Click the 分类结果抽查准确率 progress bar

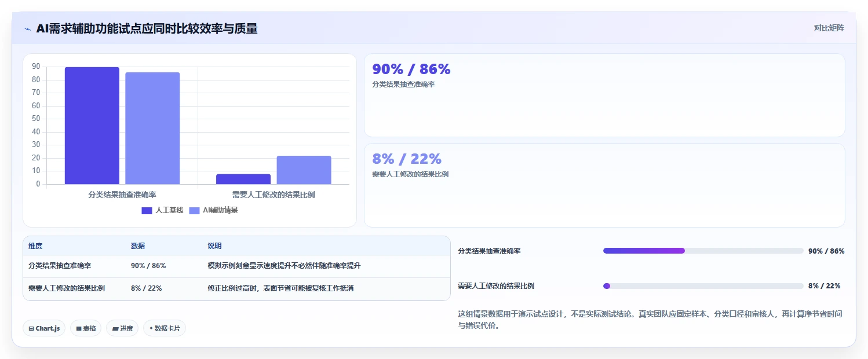(703, 251)
